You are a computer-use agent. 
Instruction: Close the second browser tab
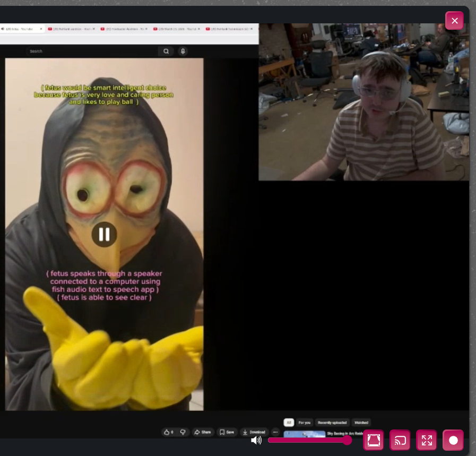(94, 29)
